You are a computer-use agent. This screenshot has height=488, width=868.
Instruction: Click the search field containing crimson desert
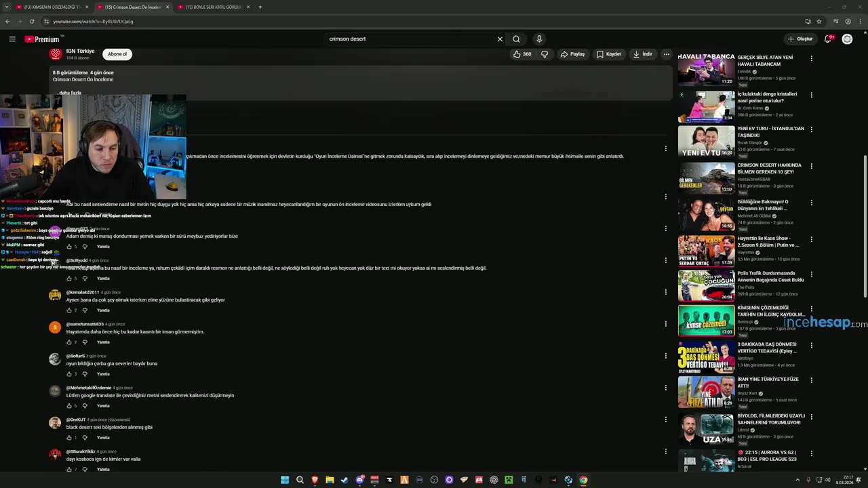[x=410, y=39]
